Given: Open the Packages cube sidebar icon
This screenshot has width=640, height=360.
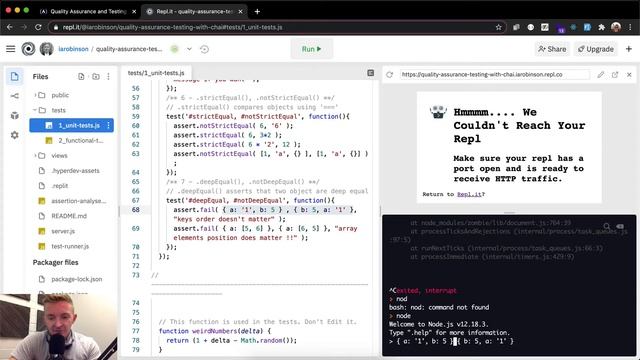Looking at the screenshot, I should pyautogui.click(x=15, y=116).
